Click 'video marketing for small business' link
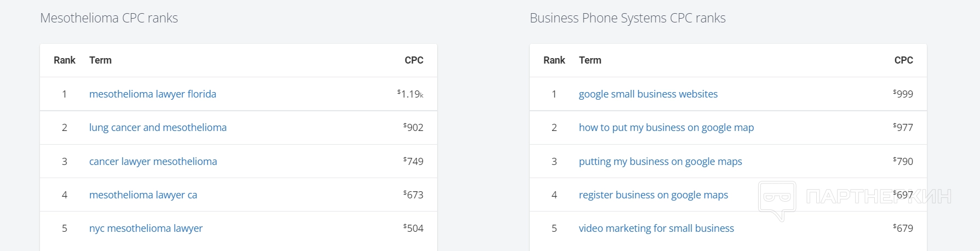 (656, 229)
